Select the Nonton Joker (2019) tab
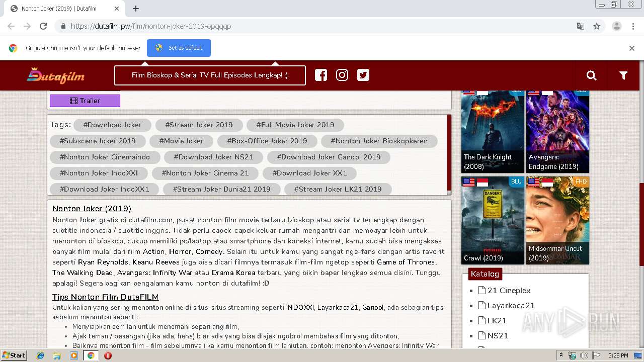This screenshot has width=644, height=362. [63, 9]
